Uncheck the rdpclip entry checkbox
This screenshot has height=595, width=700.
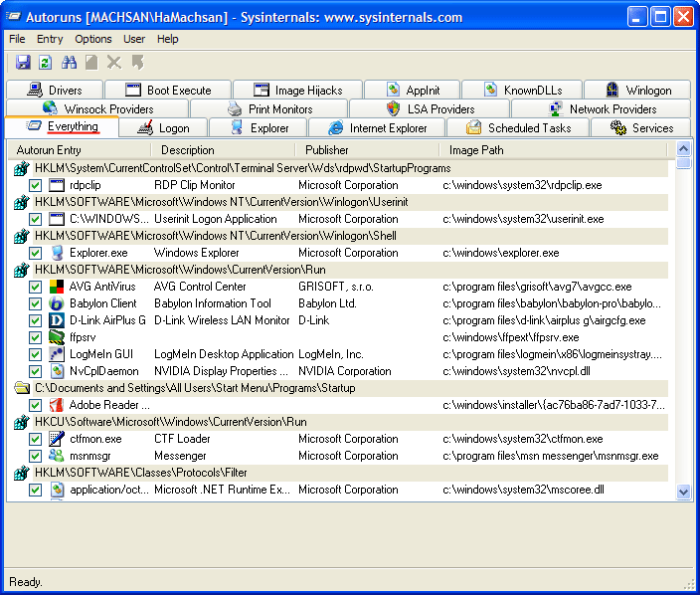click(x=36, y=185)
